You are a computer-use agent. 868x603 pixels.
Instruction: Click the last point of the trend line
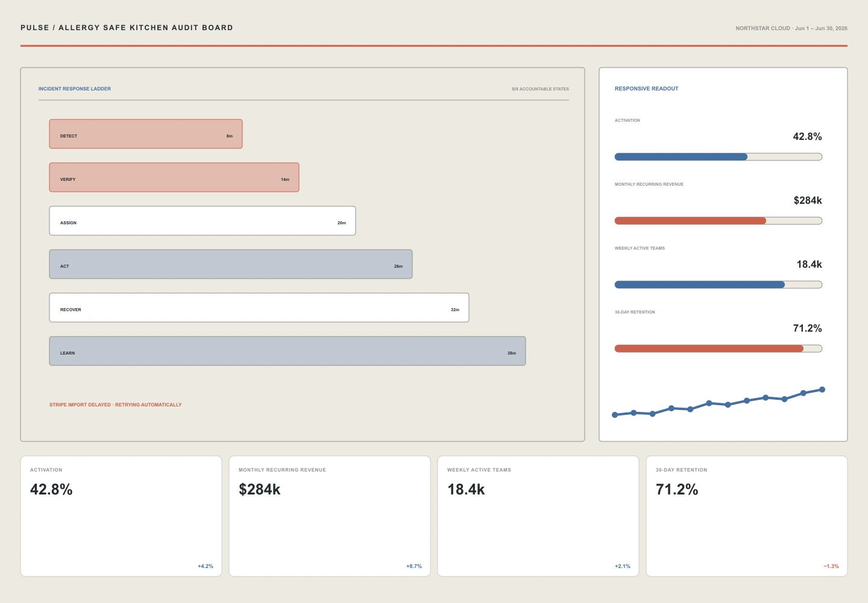point(822,390)
